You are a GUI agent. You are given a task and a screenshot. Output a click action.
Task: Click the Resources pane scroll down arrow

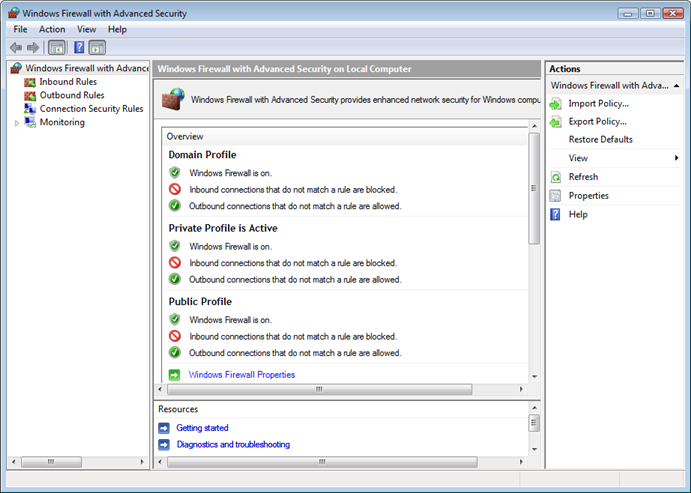point(535,449)
